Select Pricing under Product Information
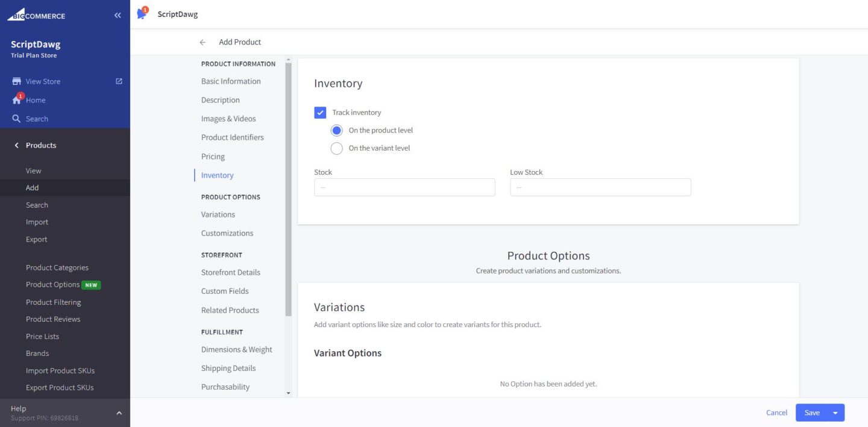The height and width of the screenshot is (427, 868). 212,156
